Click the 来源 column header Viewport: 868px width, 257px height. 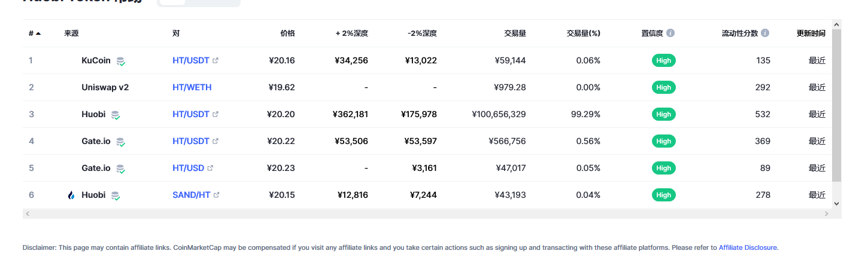[x=71, y=33]
